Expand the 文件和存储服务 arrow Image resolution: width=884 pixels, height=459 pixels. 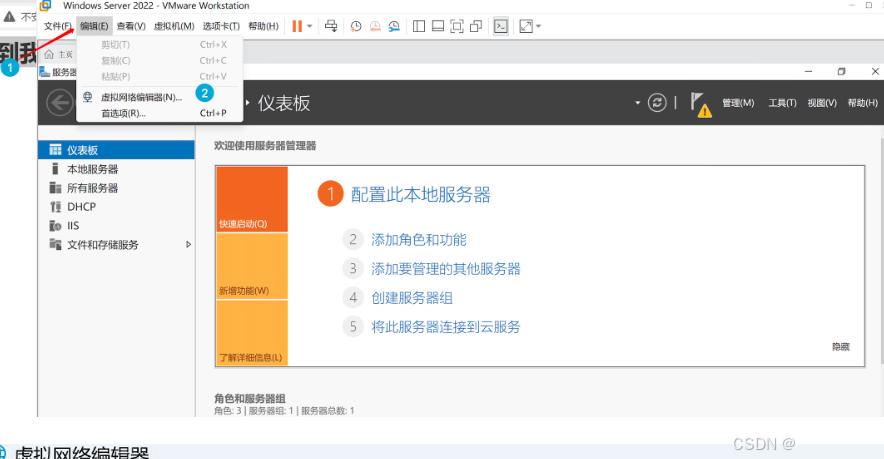click(188, 245)
